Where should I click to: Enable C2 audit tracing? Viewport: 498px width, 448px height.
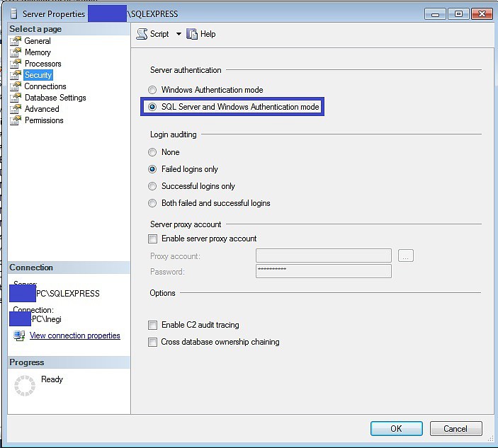[153, 325]
